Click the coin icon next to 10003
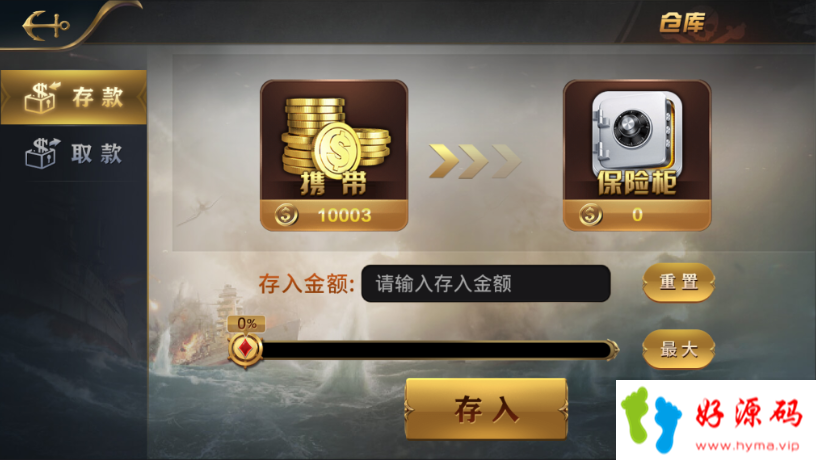The width and height of the screenshot is (816, 460). pyautogui.click(x=286, y=214)
